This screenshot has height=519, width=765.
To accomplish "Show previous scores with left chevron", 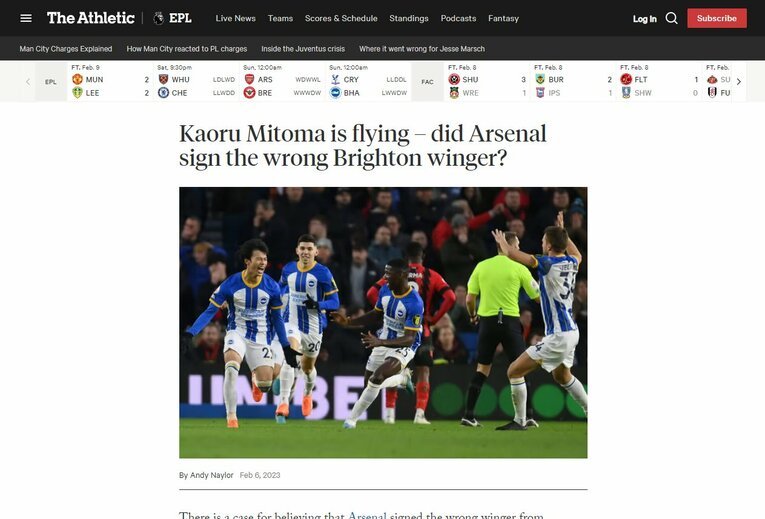I will (x=28, y=81).
